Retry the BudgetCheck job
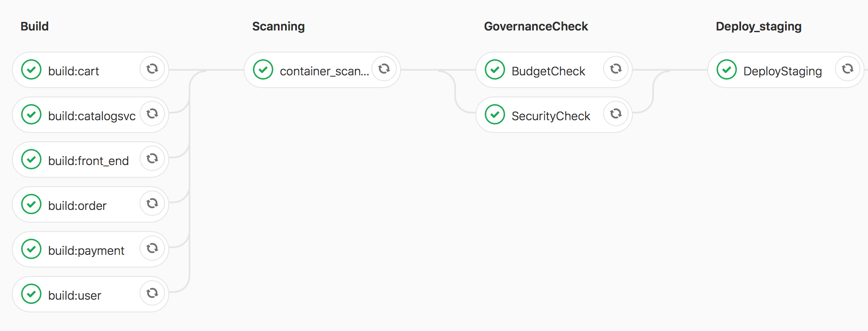This screenshot has width=868, height=331. coord(616,69)
